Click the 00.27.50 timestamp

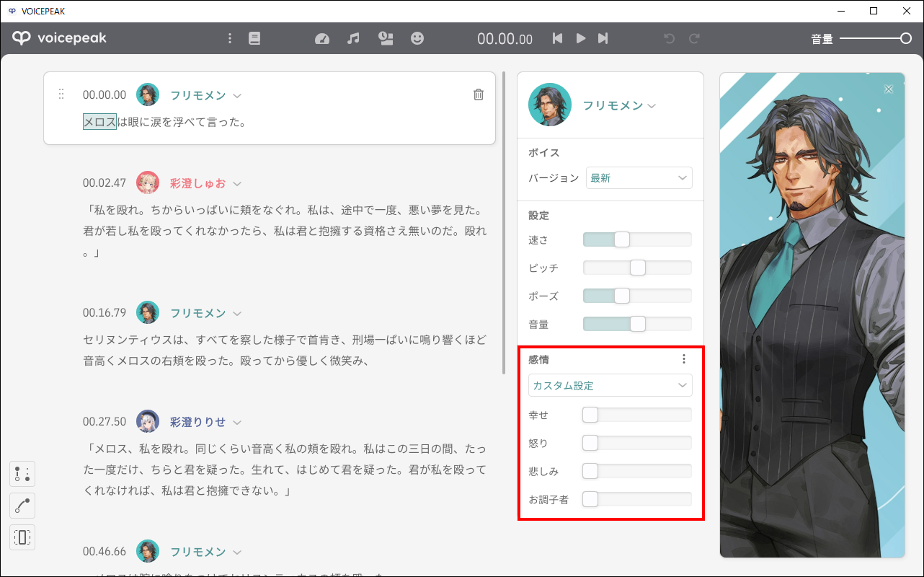[105, 421]
